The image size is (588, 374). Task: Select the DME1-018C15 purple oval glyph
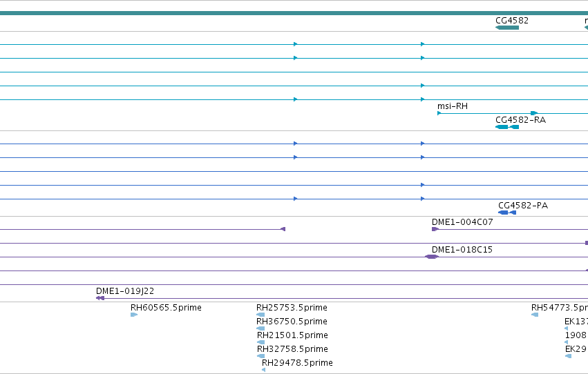[x=432, y=257]
